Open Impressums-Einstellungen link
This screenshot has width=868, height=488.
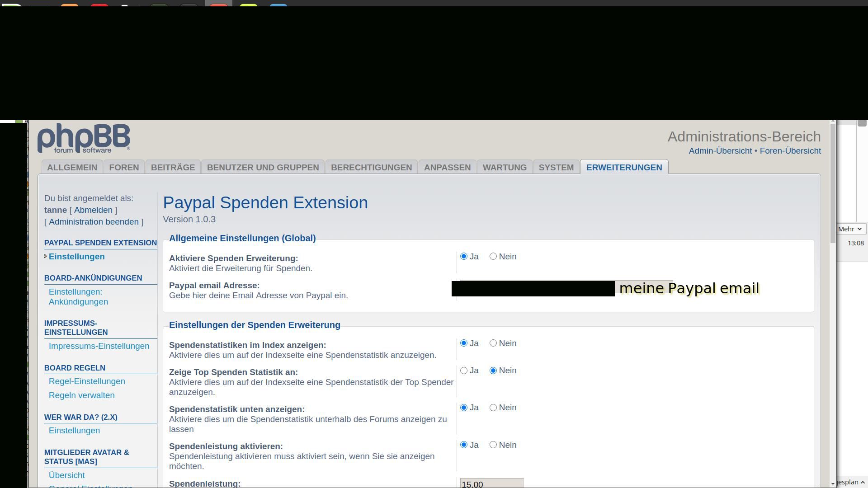99,346
